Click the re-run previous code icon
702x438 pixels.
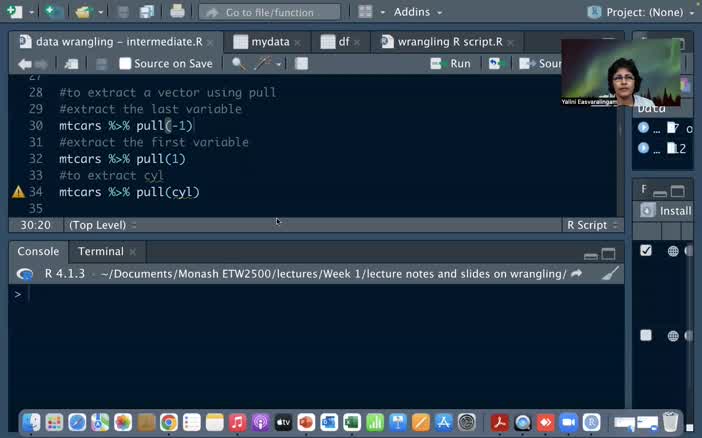(494, 63)
